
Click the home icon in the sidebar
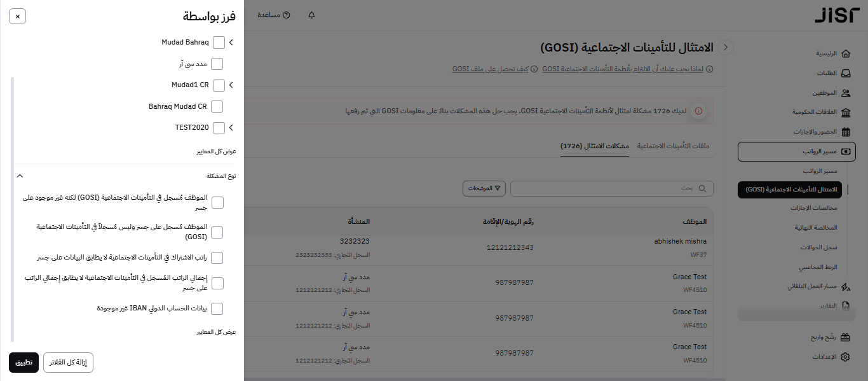(845, 53)
